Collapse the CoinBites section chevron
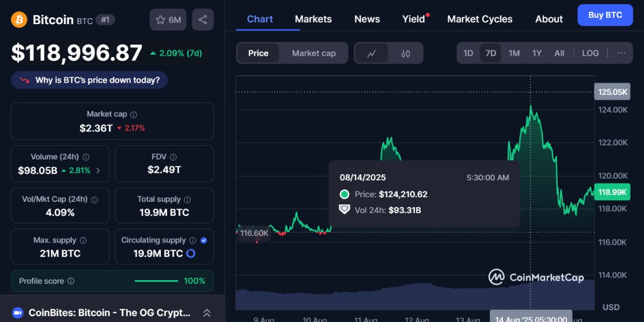This screenshot has height=322, width=644. (207, 312)
